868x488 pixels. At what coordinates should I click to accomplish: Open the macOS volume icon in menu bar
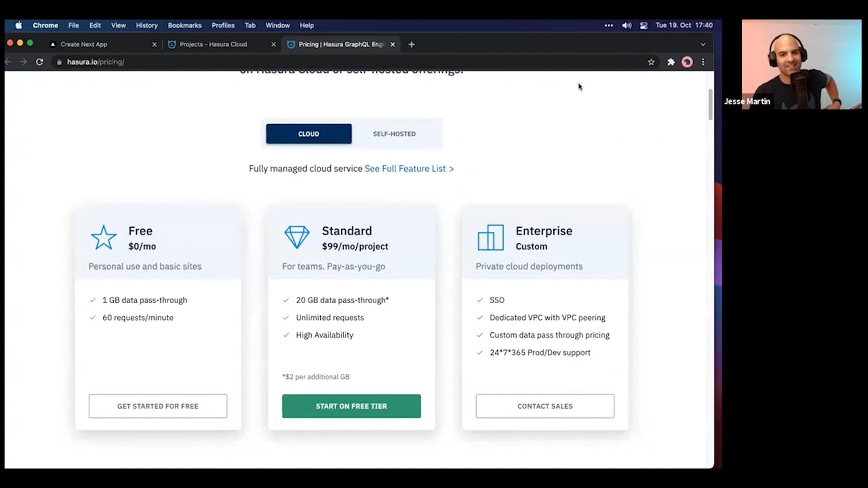tap(627, 25)
